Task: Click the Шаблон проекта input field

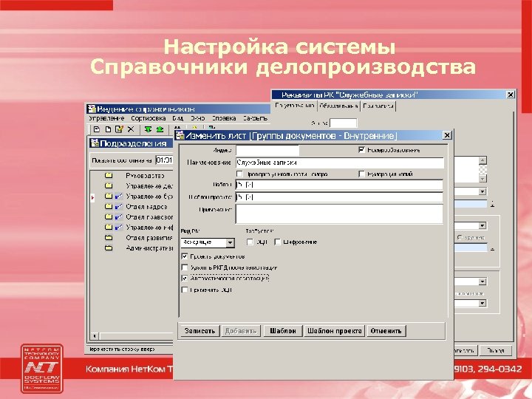Action: 339,197
